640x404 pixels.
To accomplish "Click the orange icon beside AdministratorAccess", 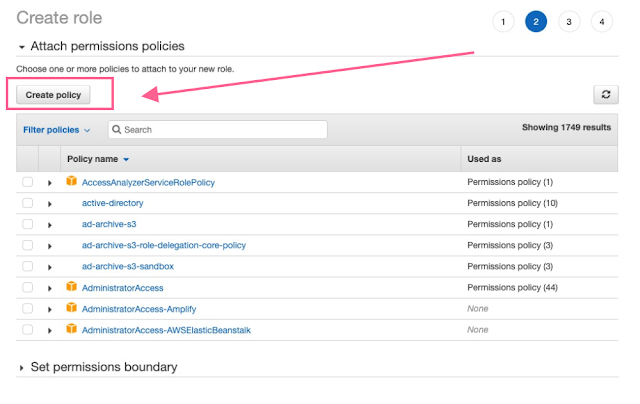I will (72, 287).
